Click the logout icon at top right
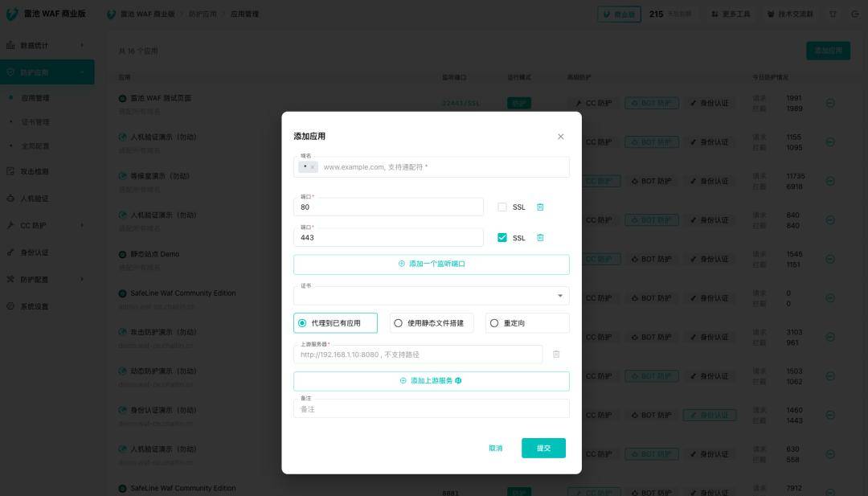Viewport: 868px width, 496px height. [x=854, y=14]
